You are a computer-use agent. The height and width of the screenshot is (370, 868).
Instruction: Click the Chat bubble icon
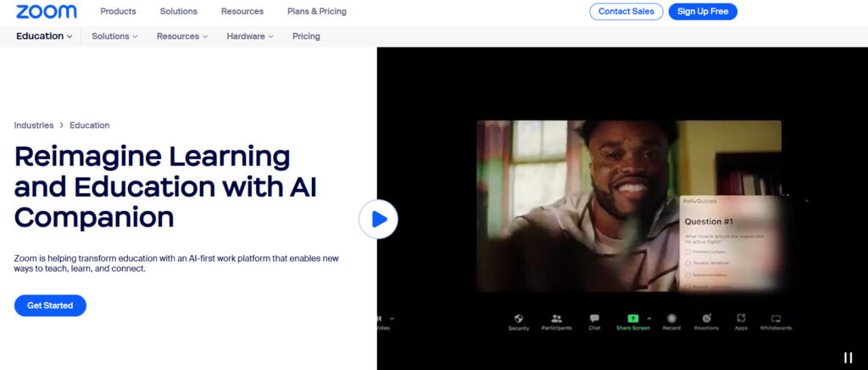pos(594,318)
